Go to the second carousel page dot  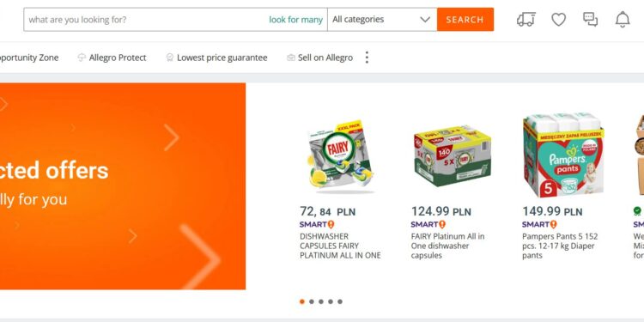pyautogui.click(x=312, y=301)
